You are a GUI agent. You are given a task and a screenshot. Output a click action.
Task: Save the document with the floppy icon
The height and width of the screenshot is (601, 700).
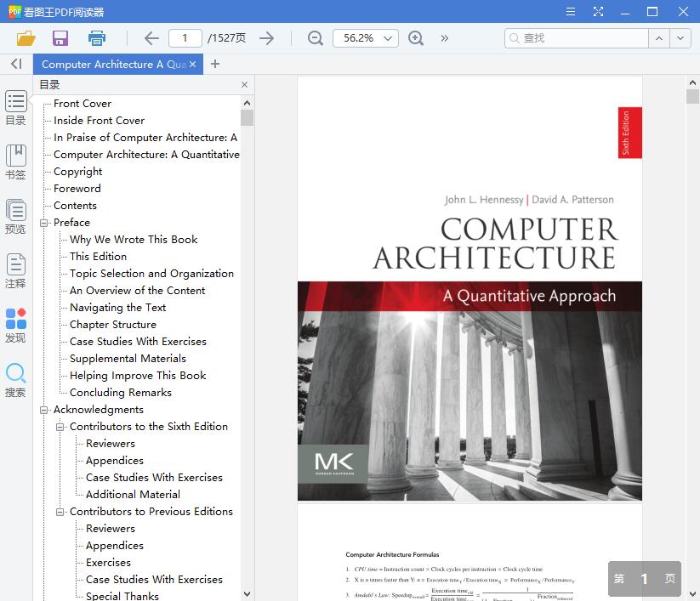(60, 38)
